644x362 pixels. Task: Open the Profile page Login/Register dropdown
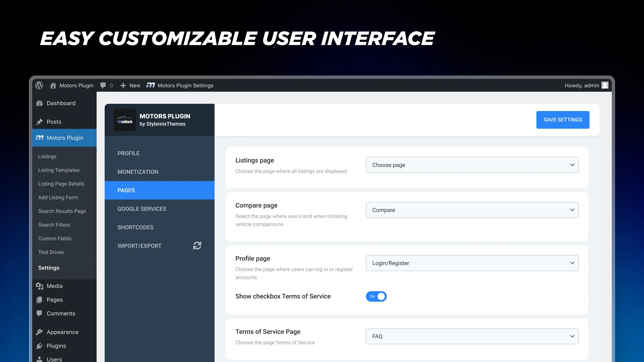tap(472, 263)
